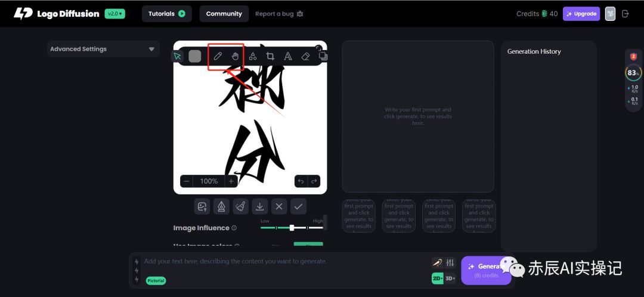
Task: Click the cleaning brush icon below canvas
Action: point(241,206)
